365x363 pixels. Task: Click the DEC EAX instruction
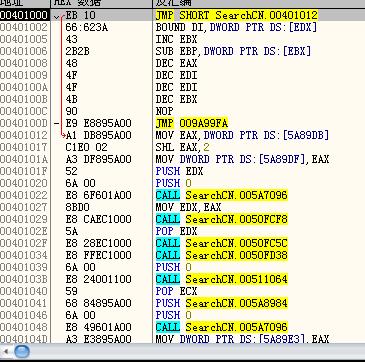(176, 63)
